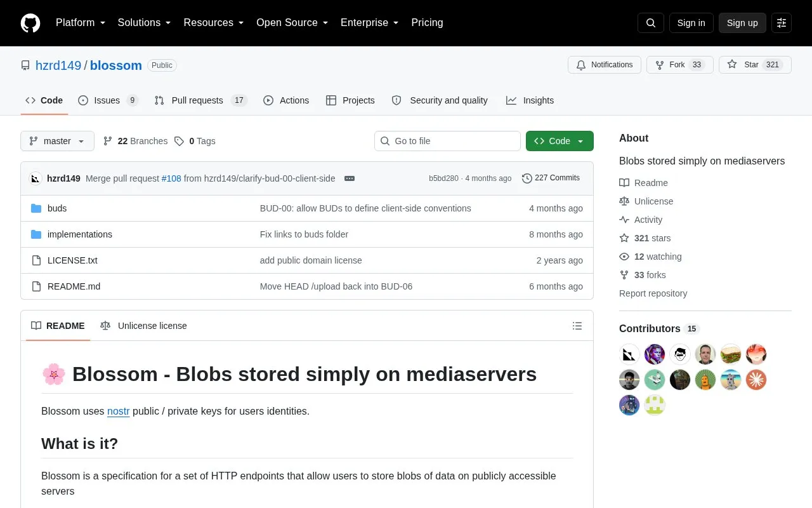Click Sign in

point(691,23)
